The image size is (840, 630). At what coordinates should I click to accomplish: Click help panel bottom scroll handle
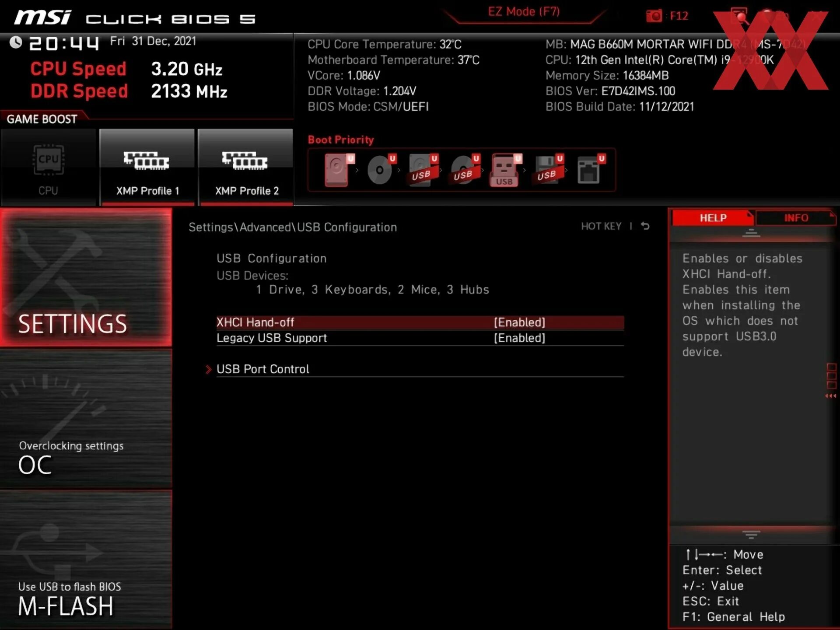751,535
